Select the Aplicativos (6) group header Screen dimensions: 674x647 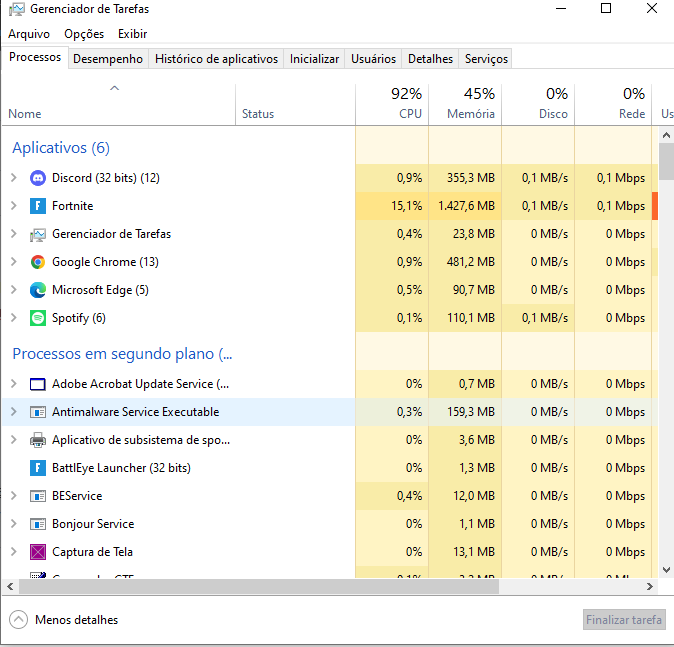pyautogui.click(x=61, y=148)
